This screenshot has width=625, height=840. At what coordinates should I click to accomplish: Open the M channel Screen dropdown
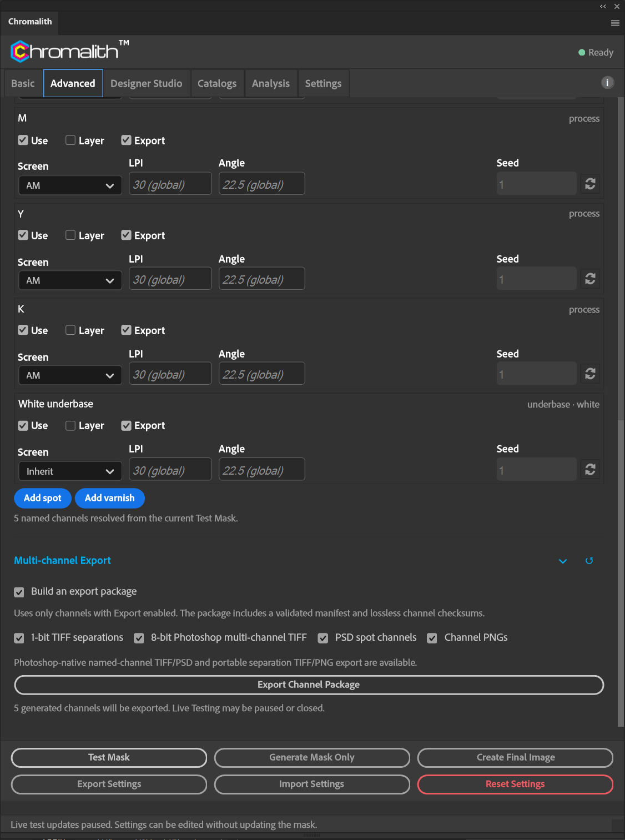coord(70,185)
